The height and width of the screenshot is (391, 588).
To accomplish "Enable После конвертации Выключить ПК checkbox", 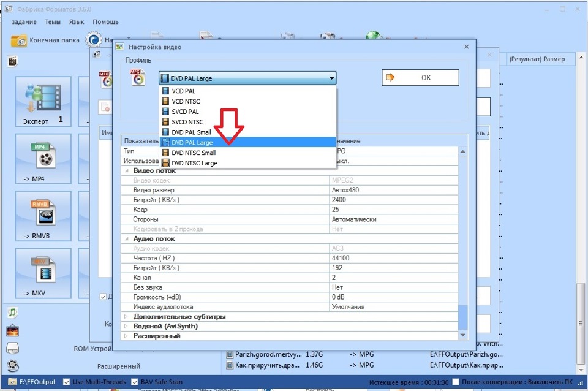I will pyautogui.click(x=456, y=382).
